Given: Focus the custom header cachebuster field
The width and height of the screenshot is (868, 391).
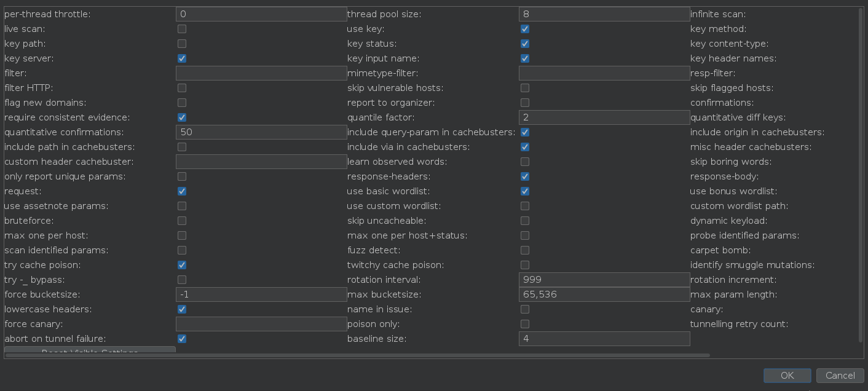Looking at the screenshot, I should point(261,162).
